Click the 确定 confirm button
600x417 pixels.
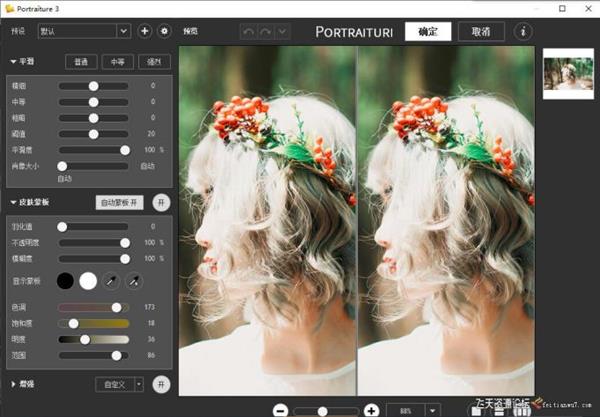pos(427,31)
